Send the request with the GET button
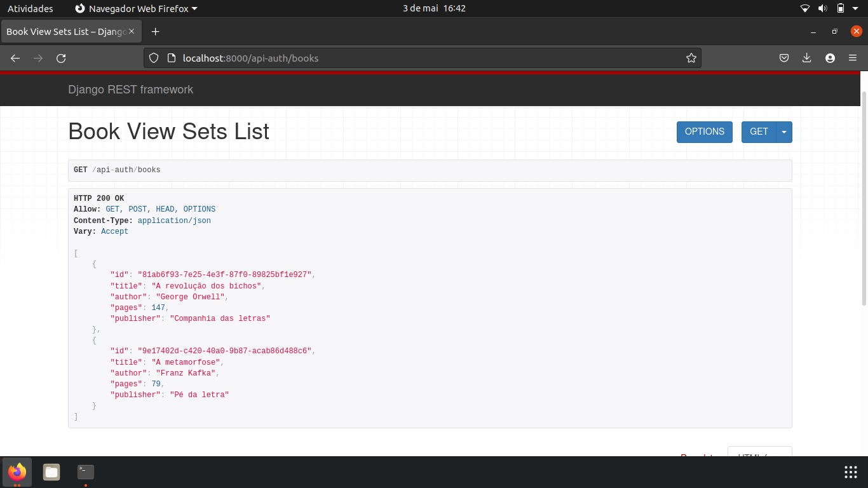This screenshot has height=488, width=868. [x=759, y=132]
